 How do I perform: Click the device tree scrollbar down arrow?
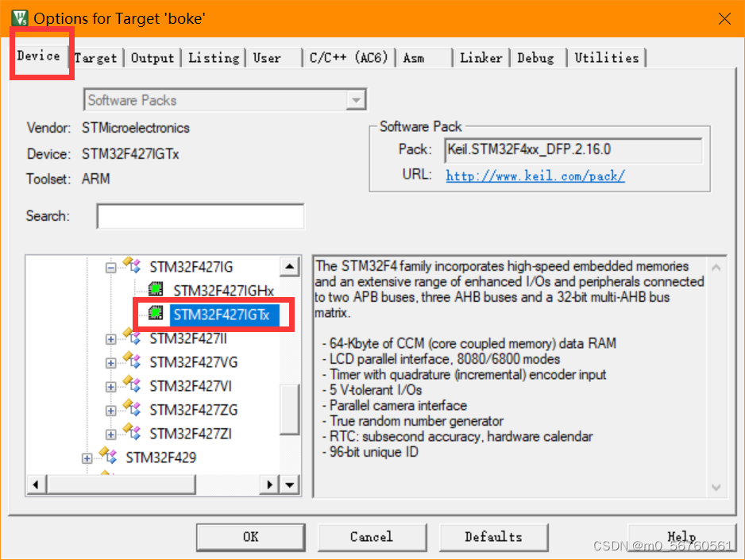click(290, 485)
